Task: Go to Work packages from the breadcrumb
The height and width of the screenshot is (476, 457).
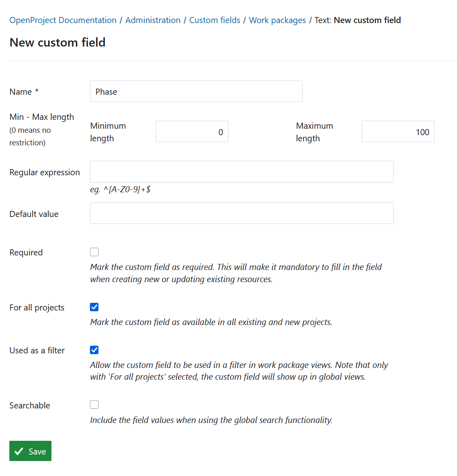Action: 277,20
